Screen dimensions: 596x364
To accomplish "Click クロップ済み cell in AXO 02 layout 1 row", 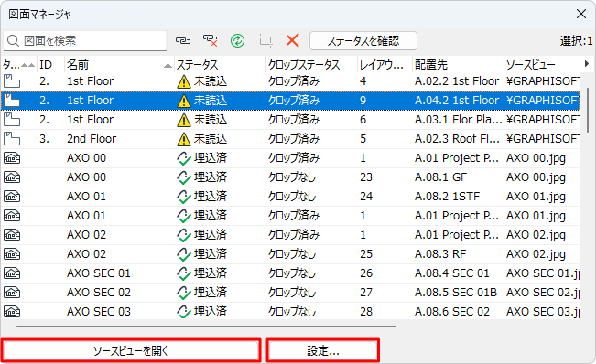I will 294,235.
